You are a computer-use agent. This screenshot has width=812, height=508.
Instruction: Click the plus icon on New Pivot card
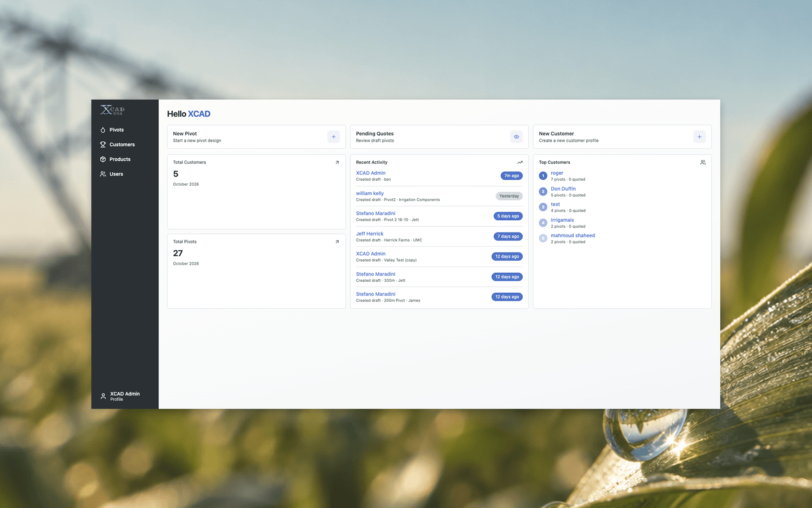(x=333, y=137)
